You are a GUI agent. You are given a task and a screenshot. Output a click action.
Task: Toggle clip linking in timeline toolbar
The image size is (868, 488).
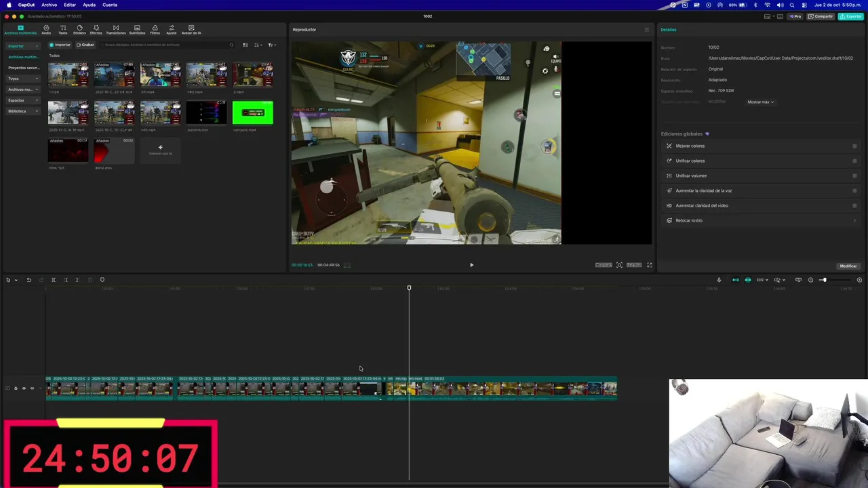click(760, 280)
